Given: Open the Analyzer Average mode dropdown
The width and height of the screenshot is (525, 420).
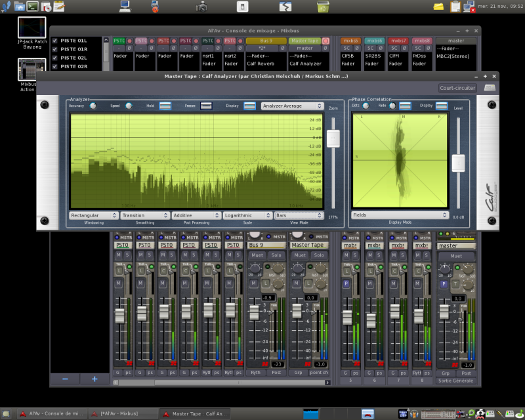Looking at the screenshot, I should (x=292, y=106).
